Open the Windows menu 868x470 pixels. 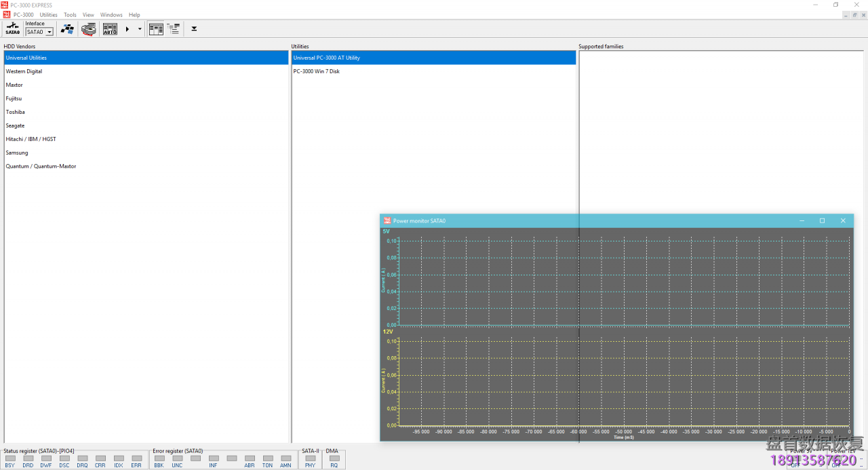pyautogui.click(x=111, y=14)
